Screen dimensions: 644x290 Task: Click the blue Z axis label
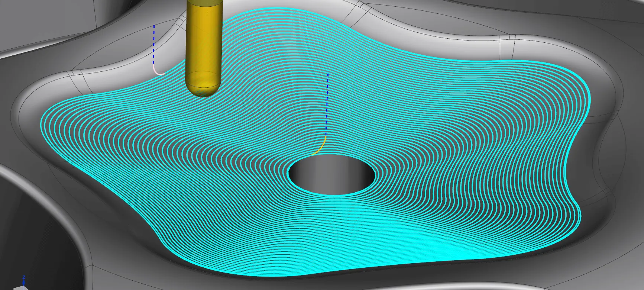(24, 277)
